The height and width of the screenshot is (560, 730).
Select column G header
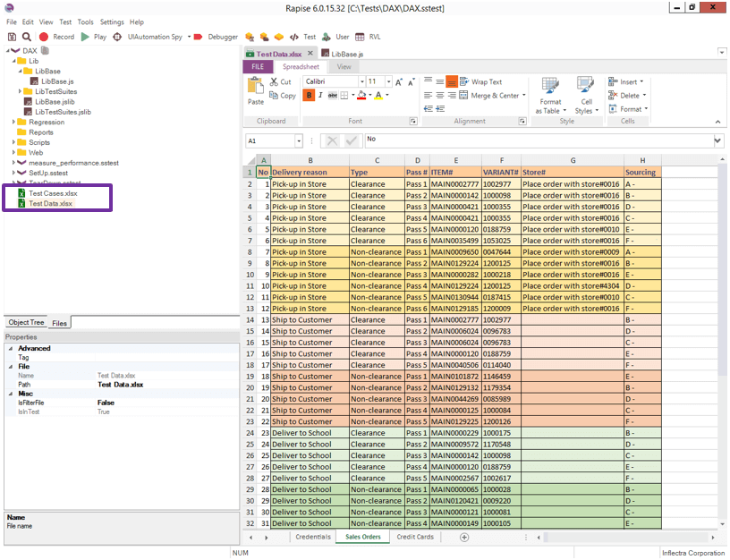coord(573,160)
